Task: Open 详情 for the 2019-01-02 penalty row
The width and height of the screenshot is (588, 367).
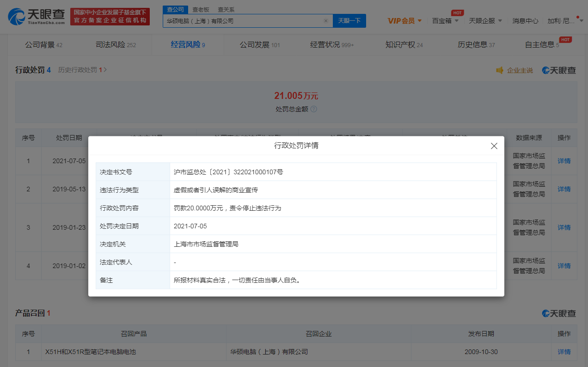Action: [564, 266]
